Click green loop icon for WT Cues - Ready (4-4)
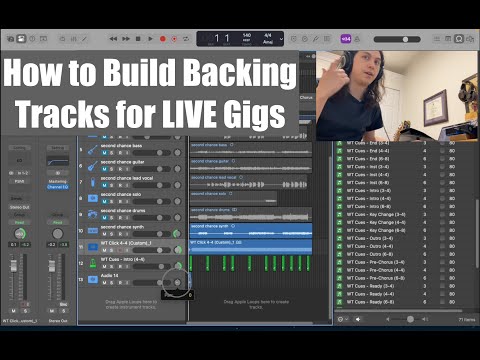This screenshot has height=360, width=480. pos(339,294)
